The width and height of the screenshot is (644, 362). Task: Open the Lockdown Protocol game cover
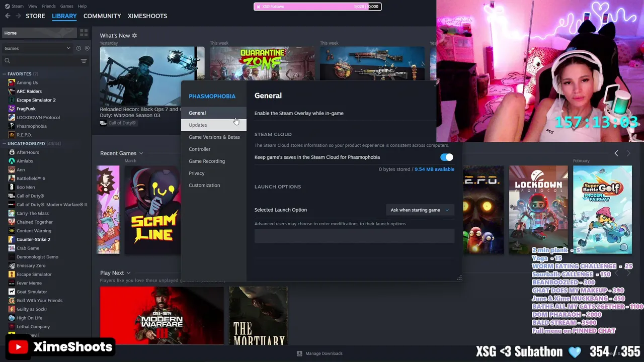tap(538, 210)
